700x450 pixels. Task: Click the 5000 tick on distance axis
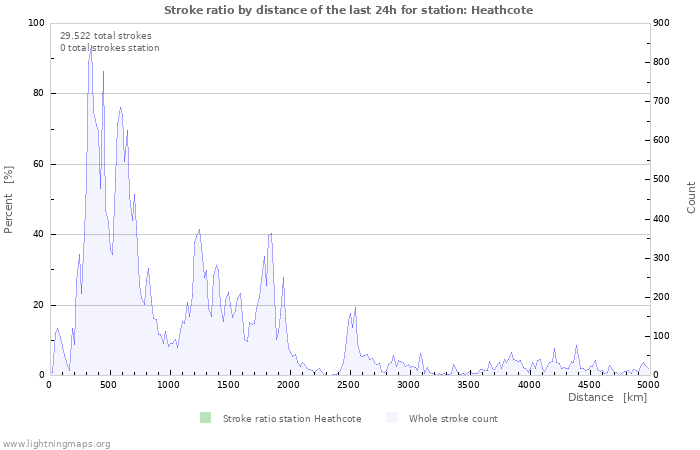pos(648,384)
